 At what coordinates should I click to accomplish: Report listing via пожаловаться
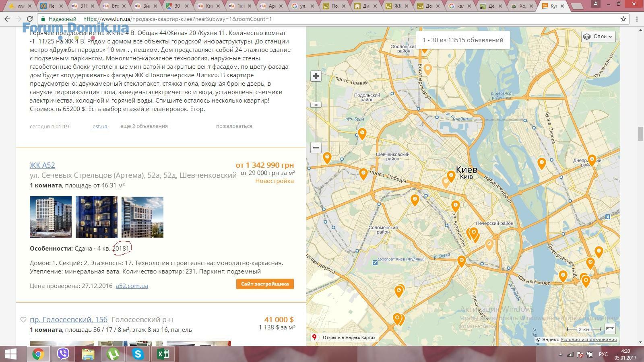pyautogui.click(x=234, y=126)
